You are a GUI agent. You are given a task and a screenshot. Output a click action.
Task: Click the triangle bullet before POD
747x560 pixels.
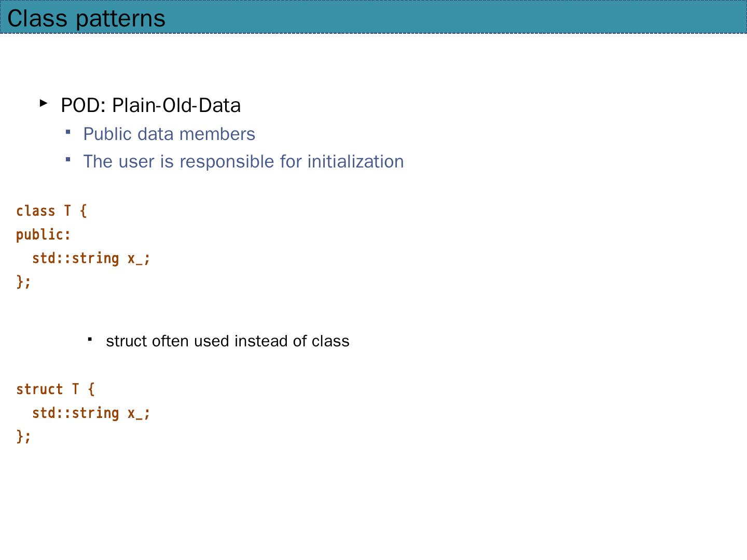pyautogui.click(x=44, y=103)
